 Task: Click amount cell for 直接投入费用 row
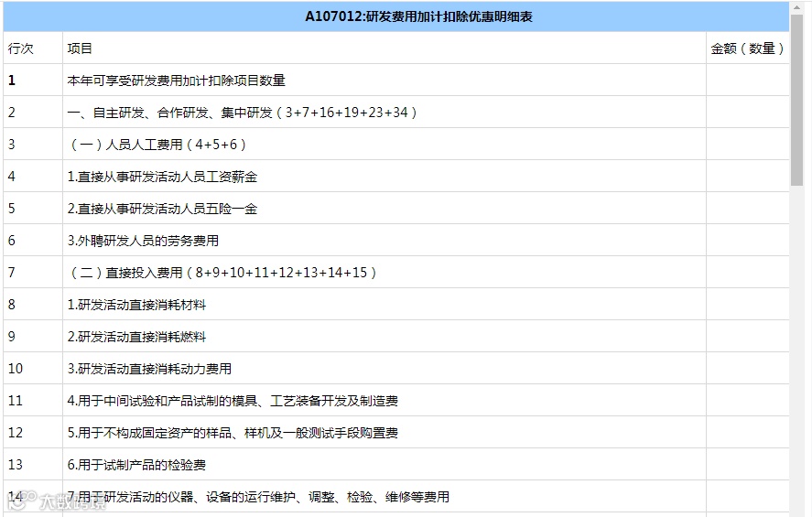point(748,273)
